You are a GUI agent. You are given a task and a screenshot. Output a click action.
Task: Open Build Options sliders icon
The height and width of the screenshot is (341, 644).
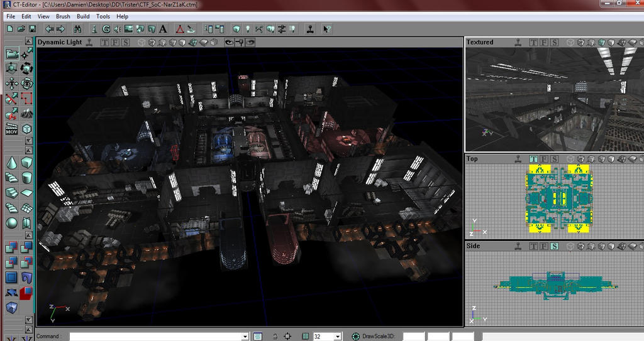282,29
